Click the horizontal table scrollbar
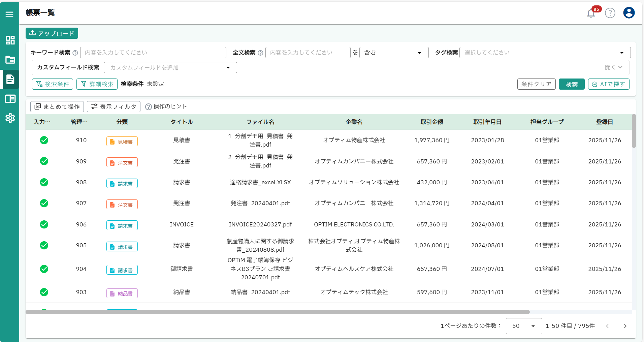This screenshot has height=342, width=644. point(278,312)
